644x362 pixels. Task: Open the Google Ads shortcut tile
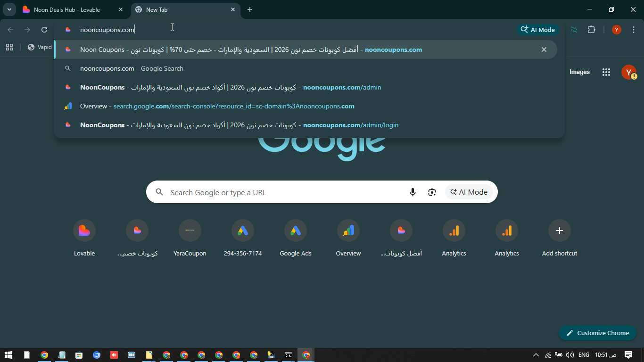click(296, 231)
